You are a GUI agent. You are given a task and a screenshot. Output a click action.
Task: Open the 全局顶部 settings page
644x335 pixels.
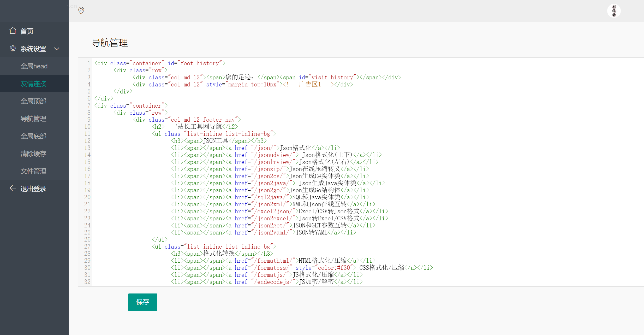[x=34, y=101]
